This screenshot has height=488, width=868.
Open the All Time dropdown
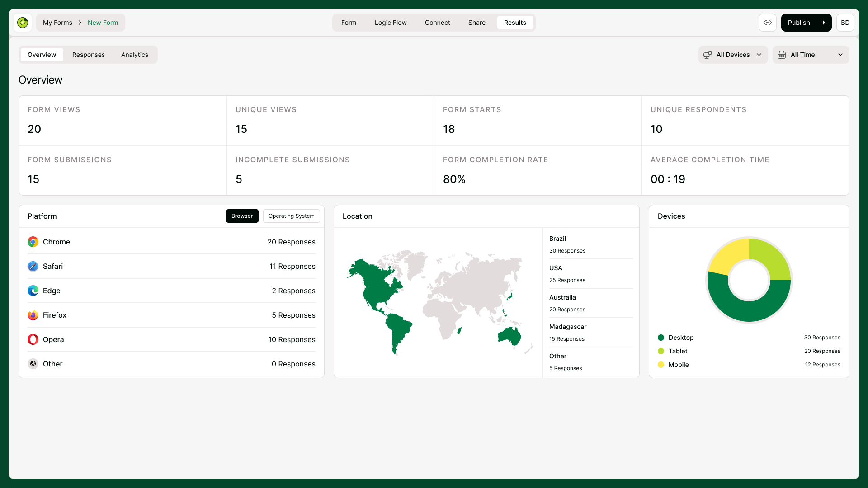[x=811, y=55]
